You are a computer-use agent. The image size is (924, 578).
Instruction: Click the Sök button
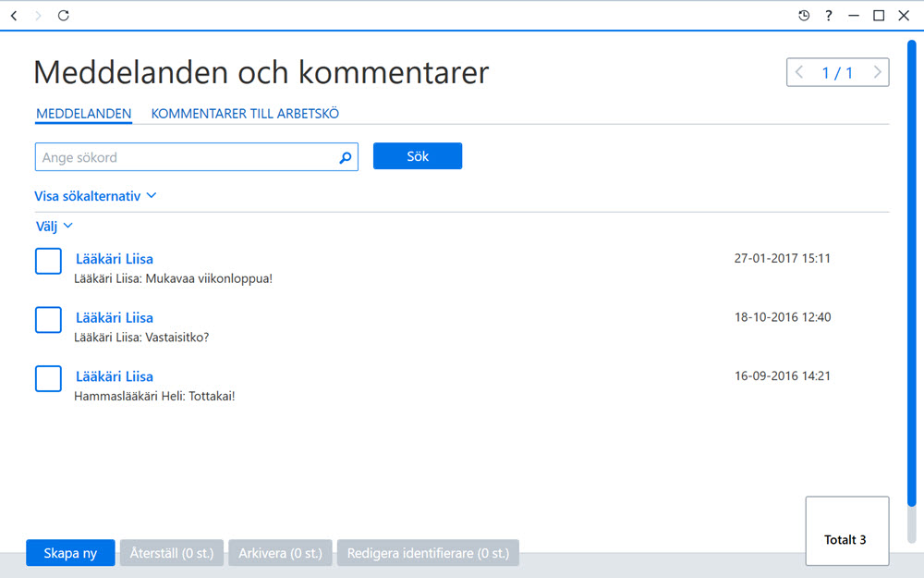tap(418, 155)
